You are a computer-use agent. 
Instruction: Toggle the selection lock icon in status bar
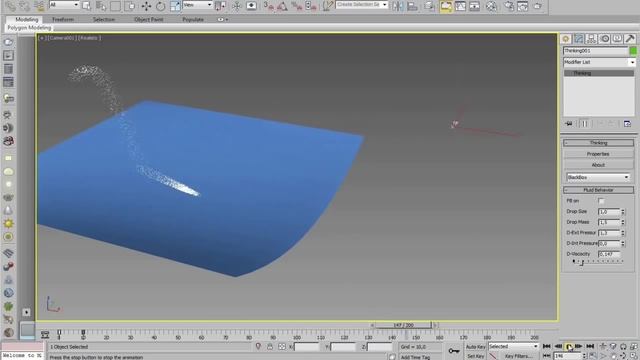pos(270,347)
